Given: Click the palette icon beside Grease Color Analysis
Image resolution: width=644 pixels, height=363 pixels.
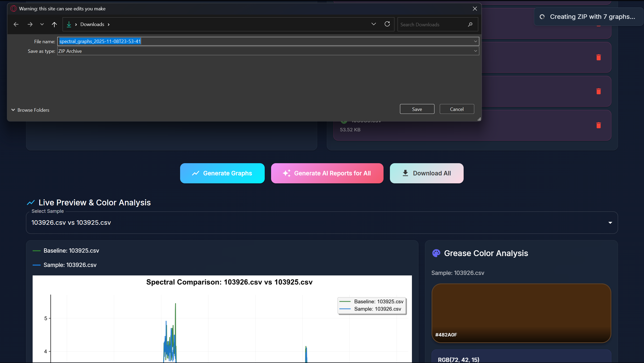Looking at the screenshot, I should click(436, 253).
